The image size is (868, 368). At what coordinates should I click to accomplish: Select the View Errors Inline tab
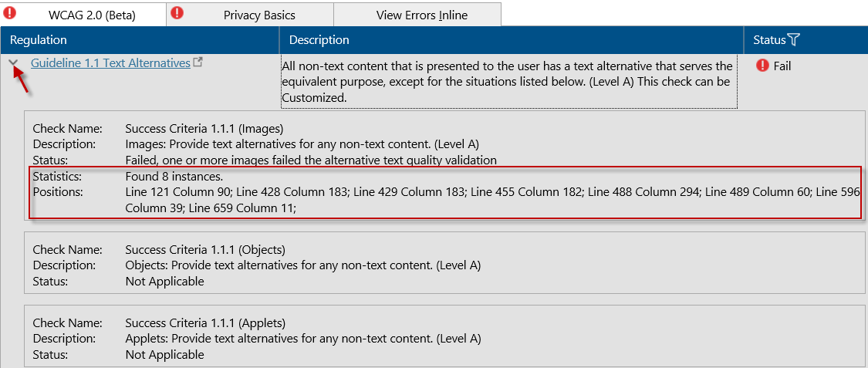coord(417,14)
